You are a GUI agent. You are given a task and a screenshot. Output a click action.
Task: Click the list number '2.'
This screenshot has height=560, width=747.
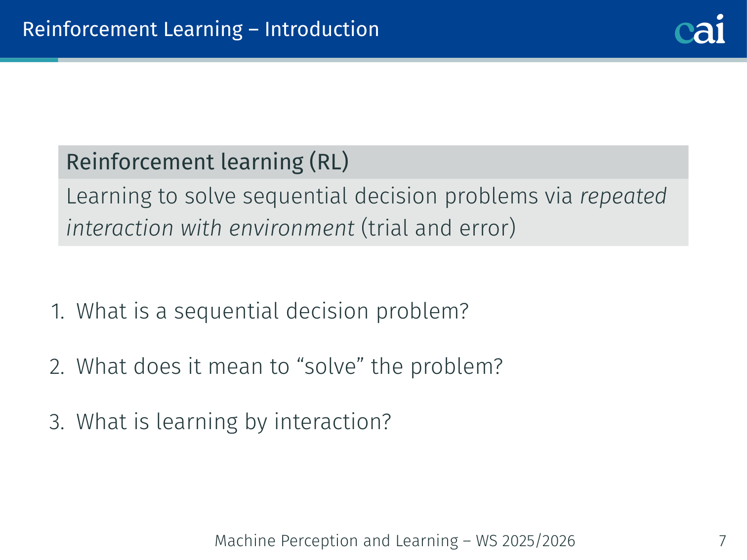point(57,367)
